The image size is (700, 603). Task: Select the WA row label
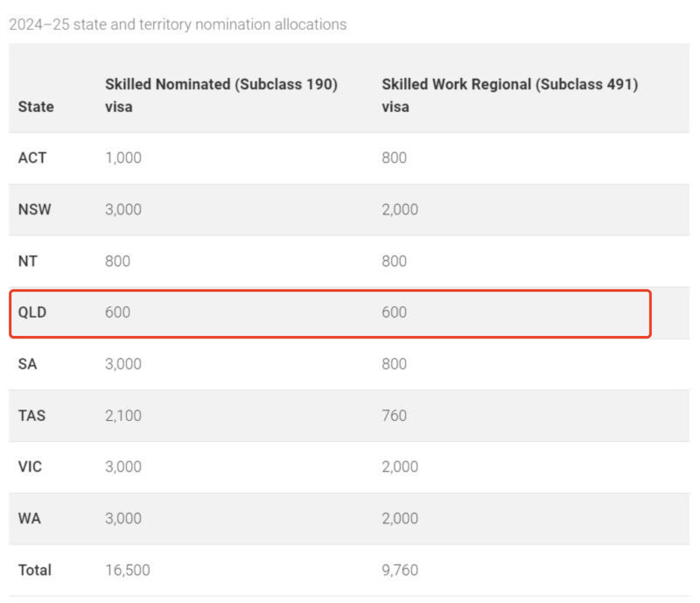(29, 518)
